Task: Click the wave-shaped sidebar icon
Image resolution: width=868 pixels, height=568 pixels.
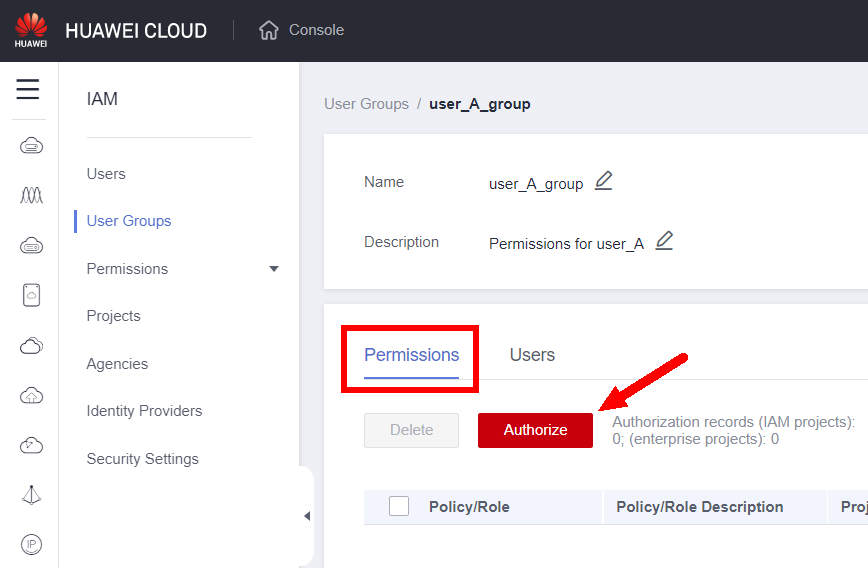Action: tap(31, 195)
